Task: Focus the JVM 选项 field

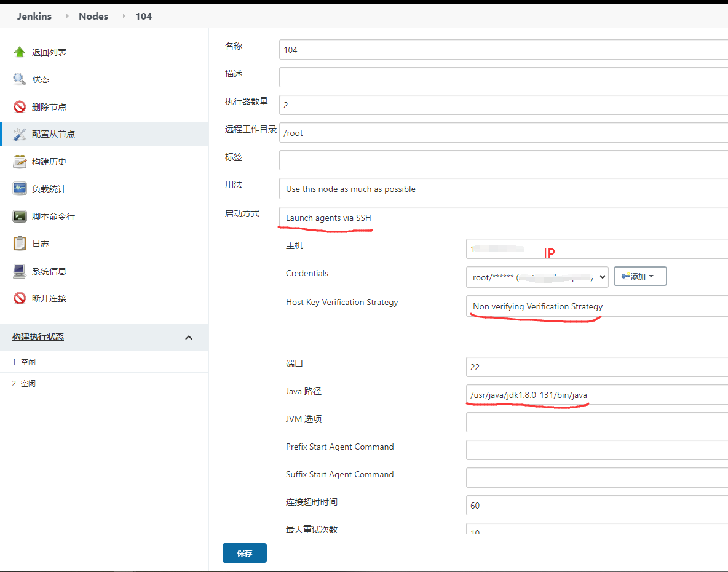Action: [597, 422]
